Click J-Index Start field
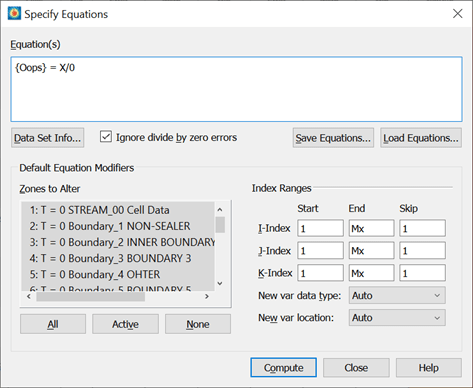 (320, 251)
